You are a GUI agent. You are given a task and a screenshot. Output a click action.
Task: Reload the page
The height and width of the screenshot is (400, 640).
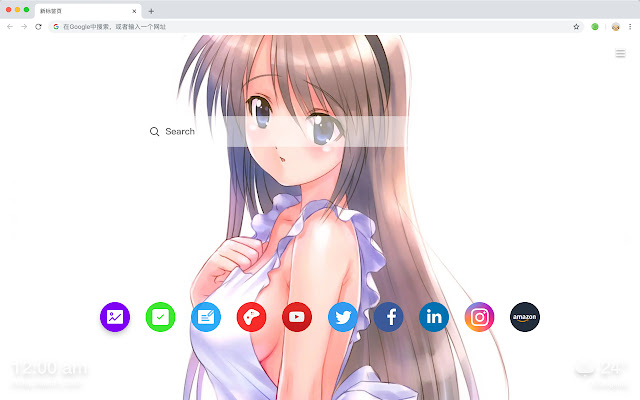coord(38,27)
